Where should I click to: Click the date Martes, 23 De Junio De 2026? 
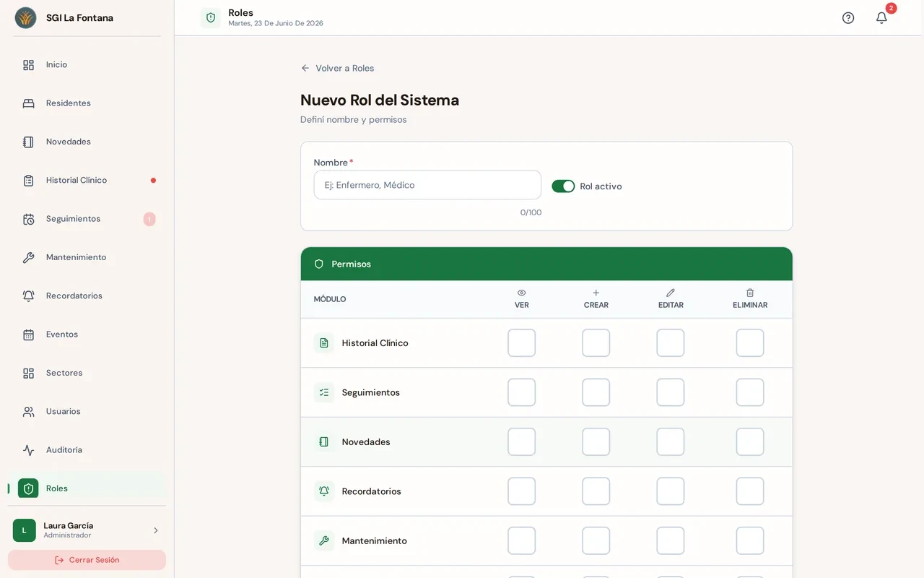coord(276,23)
